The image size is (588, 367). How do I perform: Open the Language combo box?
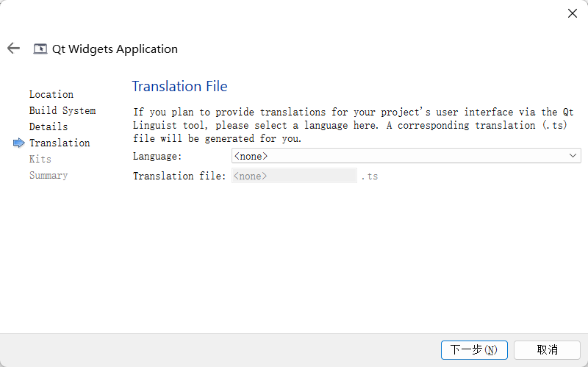click(406, 156)
